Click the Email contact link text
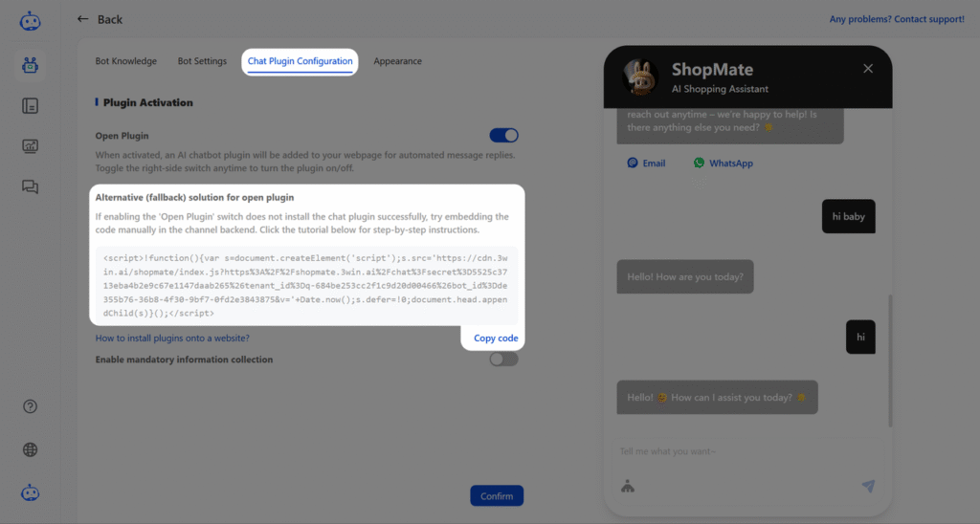Image resolution: width=980 pixels, height=524 pixels. [x=654, y=163]
